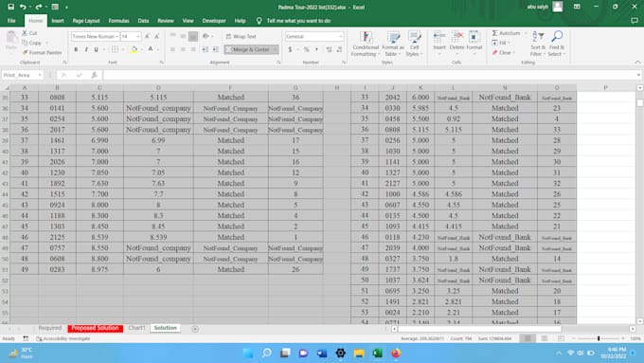This screenshot has height=363, width=644.
Task: Select column D header
Action: (158, 87)
